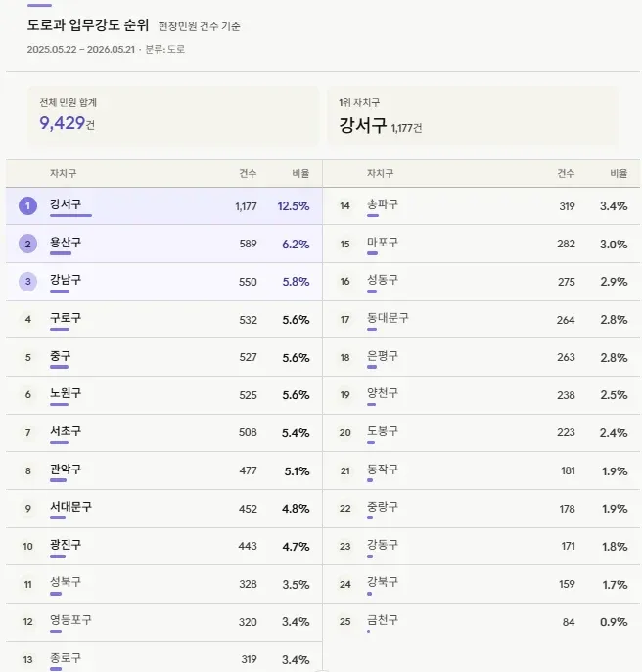Click the 84 count for 금천구
The image size is (642, 672).
pos(569,622)
